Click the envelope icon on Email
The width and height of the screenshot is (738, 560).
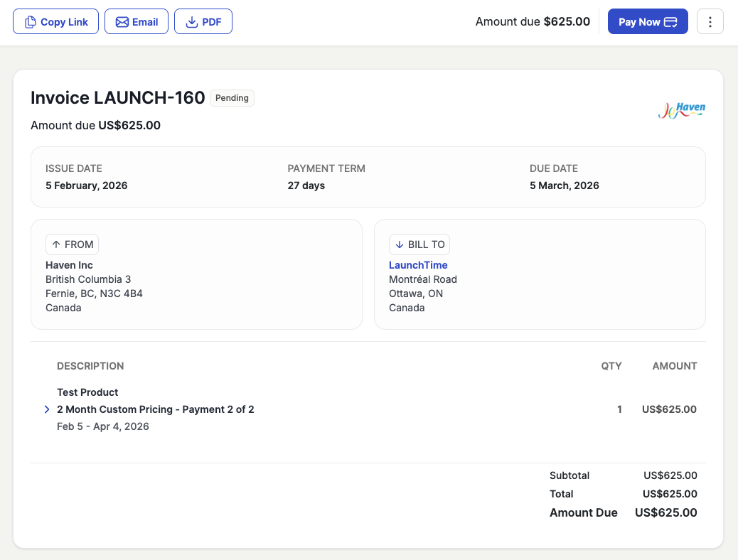tap(122, 22)
